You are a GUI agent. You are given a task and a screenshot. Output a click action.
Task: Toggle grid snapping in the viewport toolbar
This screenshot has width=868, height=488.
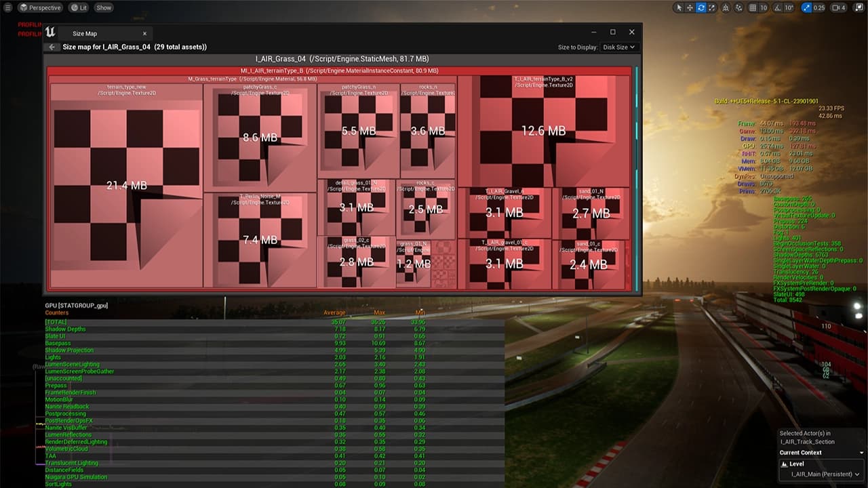point(753,7)
